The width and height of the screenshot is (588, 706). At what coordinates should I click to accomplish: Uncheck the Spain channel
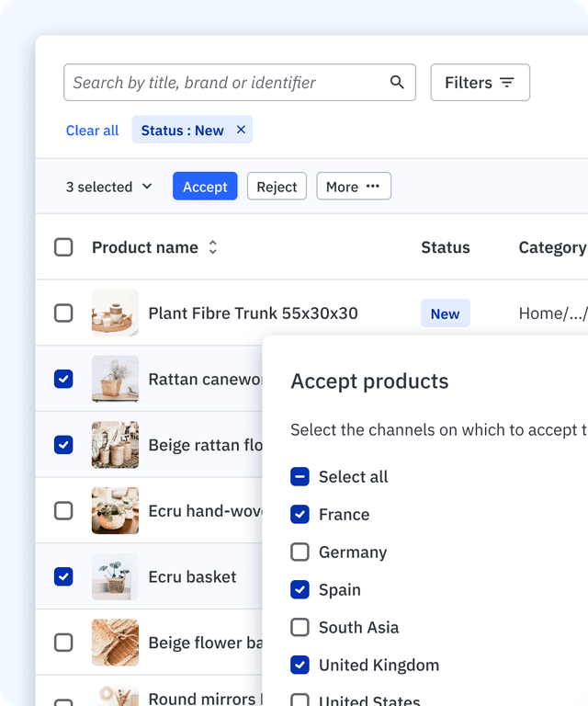[x=300, y=589]
